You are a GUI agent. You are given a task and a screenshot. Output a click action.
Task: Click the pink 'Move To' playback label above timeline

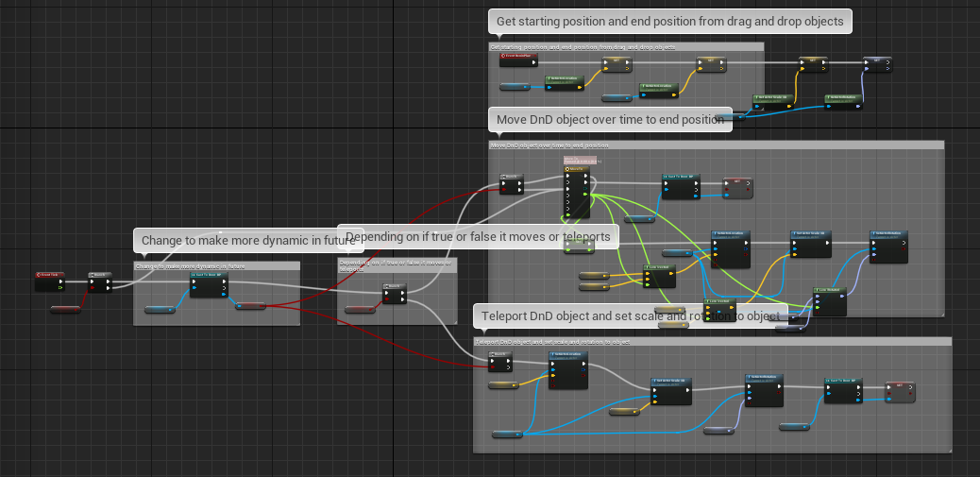pyautogui.click(x=580, y=161)
